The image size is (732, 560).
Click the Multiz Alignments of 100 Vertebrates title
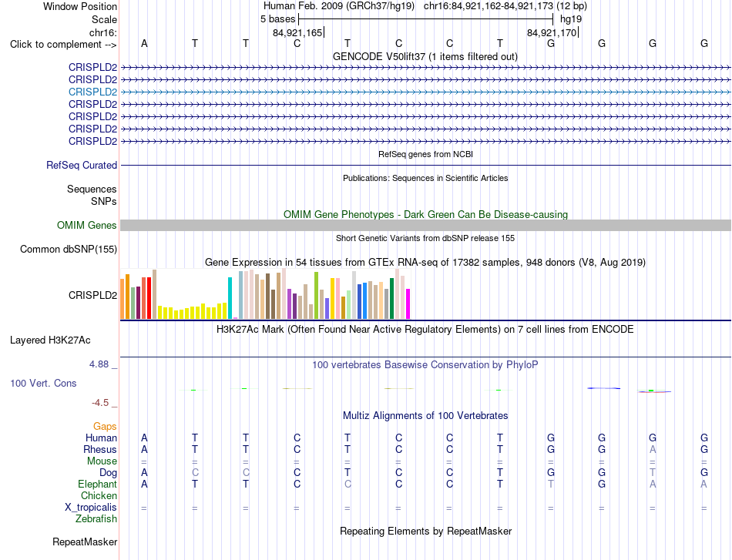[425, 415]
